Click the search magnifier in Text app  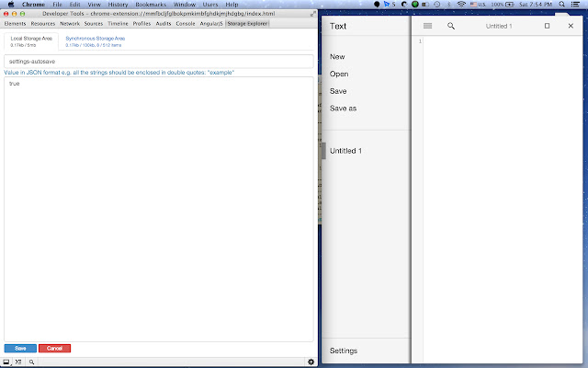451,26
